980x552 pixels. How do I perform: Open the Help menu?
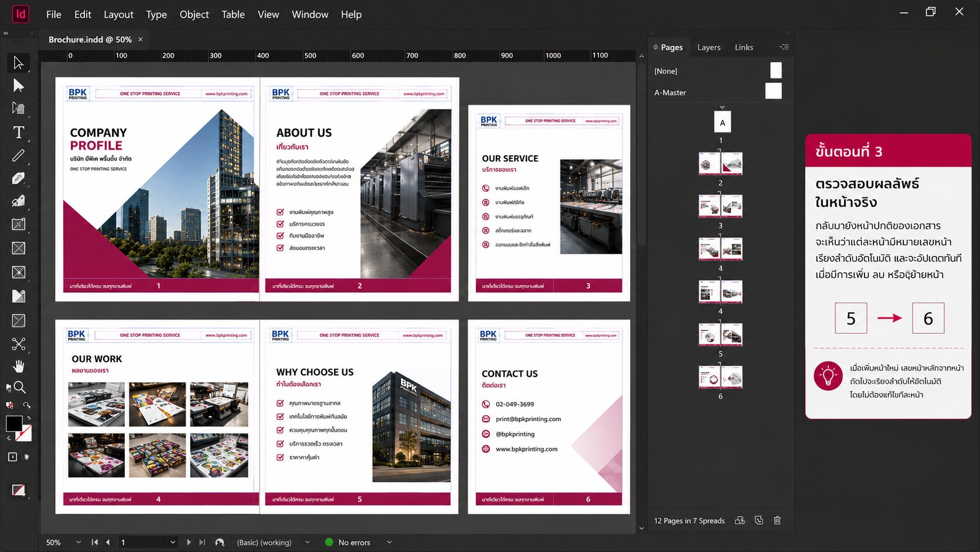pyautogui.click(x=351, y=14)
